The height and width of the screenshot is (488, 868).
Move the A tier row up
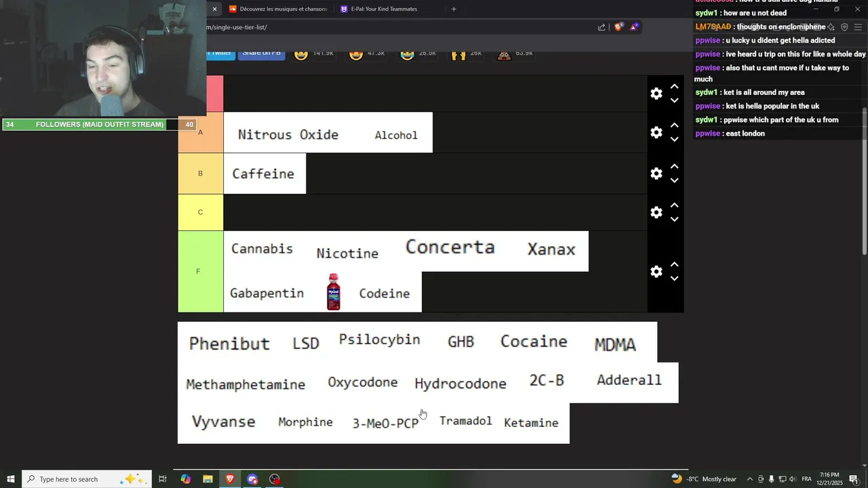point(674,125)
